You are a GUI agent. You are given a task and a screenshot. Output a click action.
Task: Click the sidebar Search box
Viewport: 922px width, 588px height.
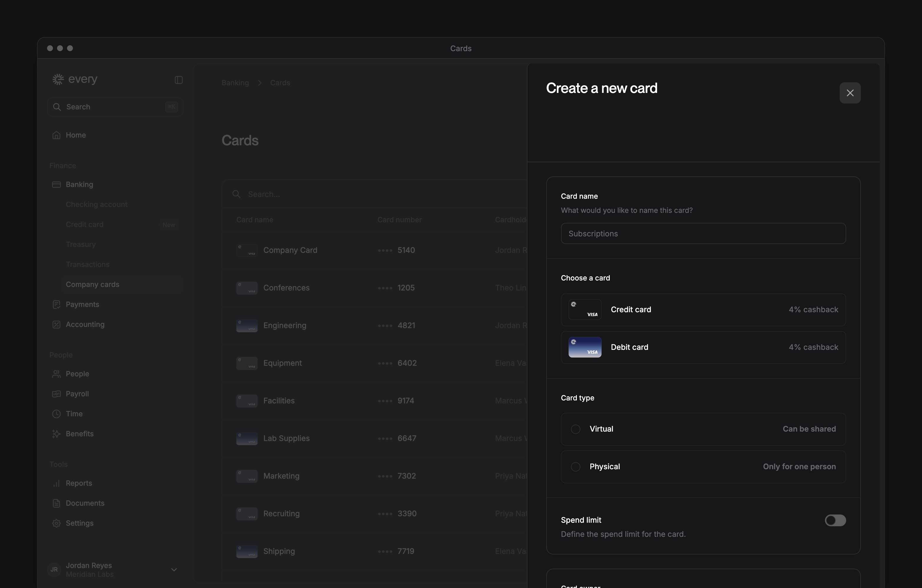coord(115,107)
